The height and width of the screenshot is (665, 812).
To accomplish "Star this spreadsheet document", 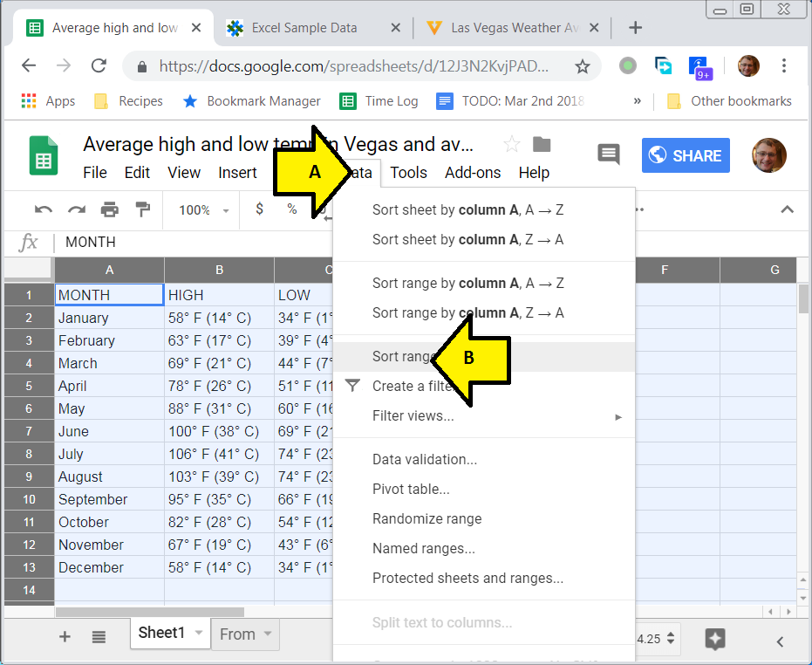I will [x=512, y=145].
